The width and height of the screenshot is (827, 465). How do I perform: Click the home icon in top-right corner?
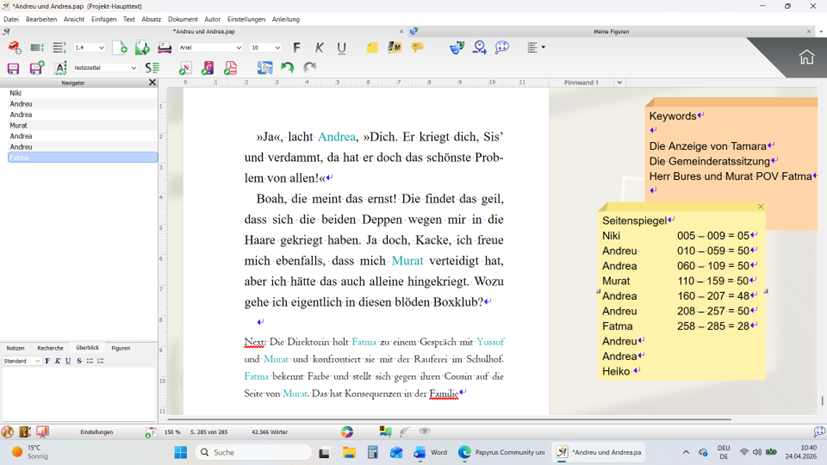click(x=806, y=57)
